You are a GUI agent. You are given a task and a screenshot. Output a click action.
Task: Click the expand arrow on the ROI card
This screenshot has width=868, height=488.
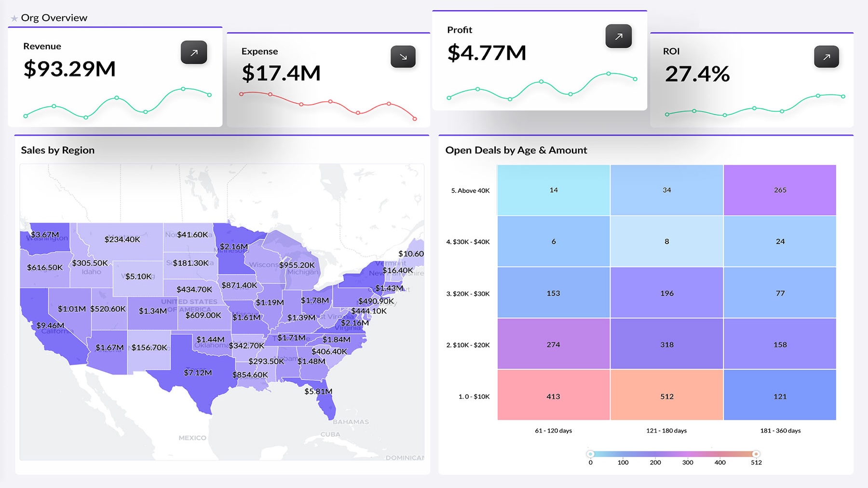(x=827, y=56)
